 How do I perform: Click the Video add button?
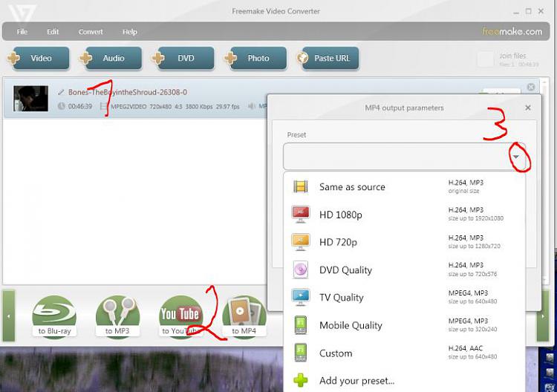pos(39,58)
